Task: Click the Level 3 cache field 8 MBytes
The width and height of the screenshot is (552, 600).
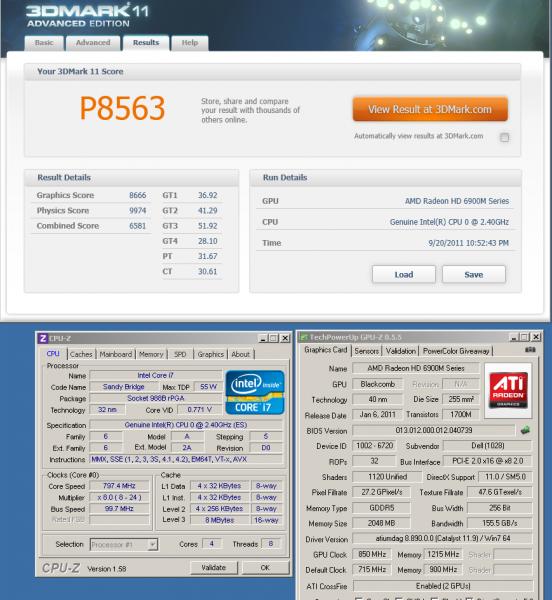Action: pyautogui.click(x=220, y=520)
